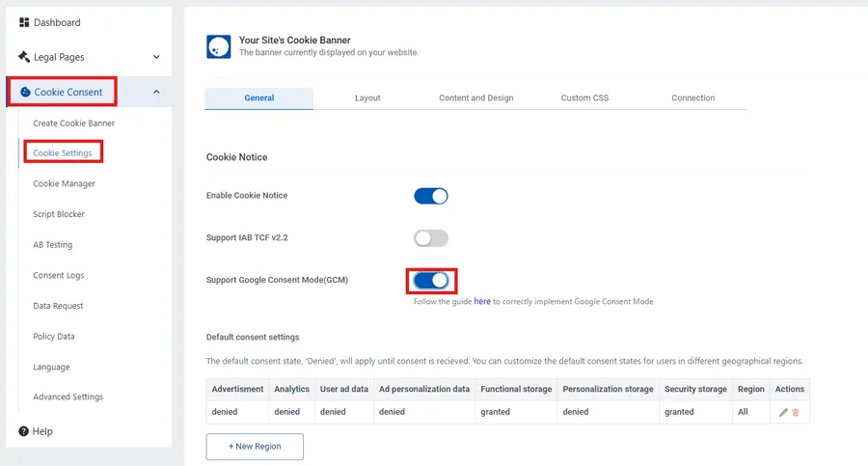The height and width of the screenshot is (466, 868).
Task: Click the cookie banner logo icon
Action: [219, 46]
